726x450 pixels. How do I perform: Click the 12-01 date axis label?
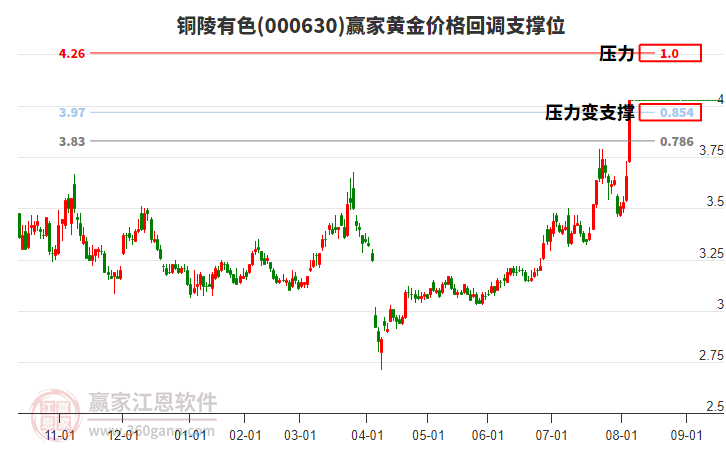pos(123,435)
